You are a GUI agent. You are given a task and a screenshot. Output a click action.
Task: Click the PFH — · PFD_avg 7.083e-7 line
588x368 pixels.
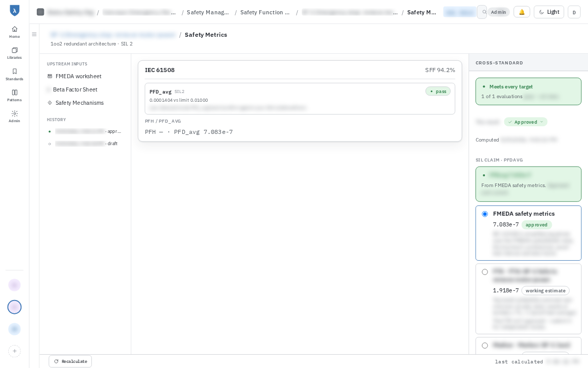[x=189, y=132]
